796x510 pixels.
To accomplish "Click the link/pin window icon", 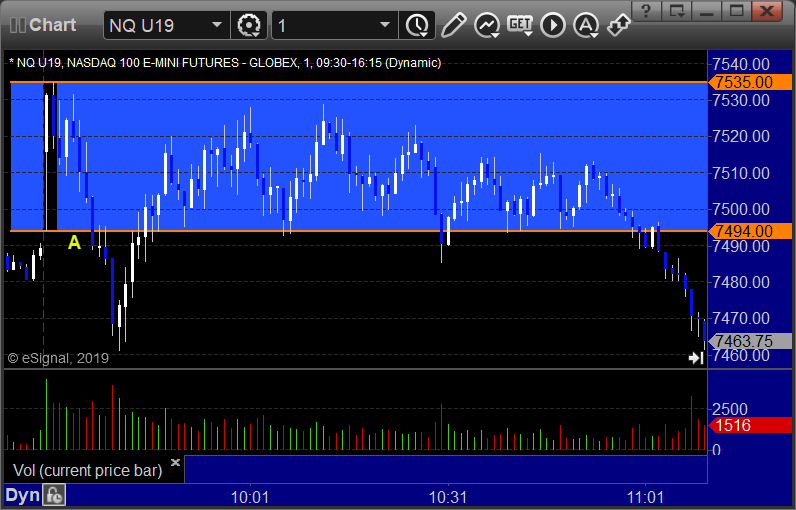I will click(x=618, y=25).
